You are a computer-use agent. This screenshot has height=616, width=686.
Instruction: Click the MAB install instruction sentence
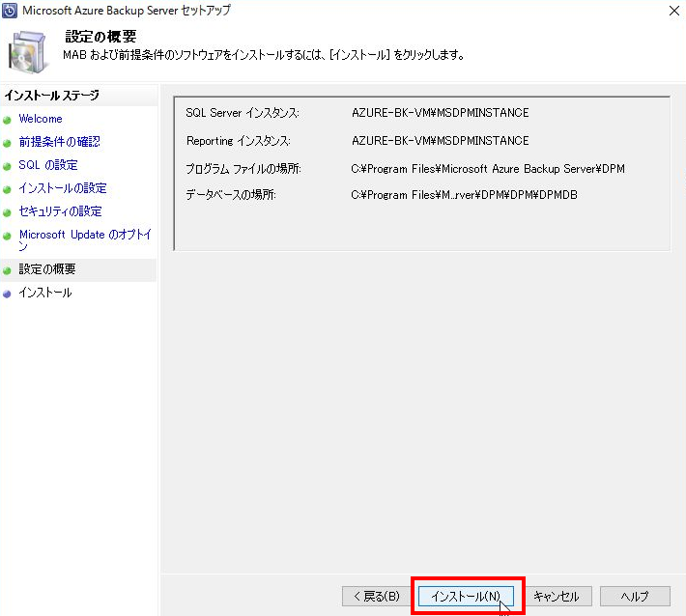264,55
